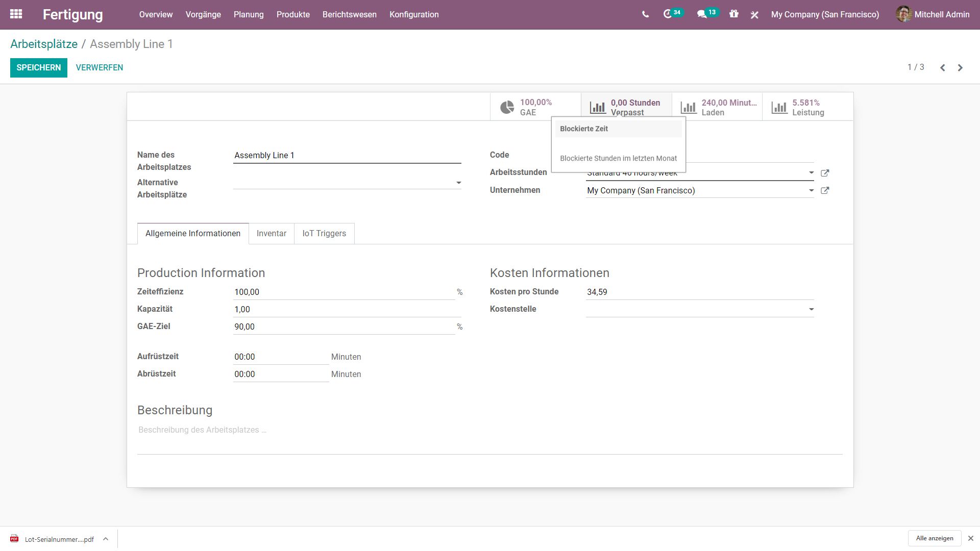Viewport: 980px width, 551px height.
Task: Open the Berichtswesen menu
Action: (349, 14)
